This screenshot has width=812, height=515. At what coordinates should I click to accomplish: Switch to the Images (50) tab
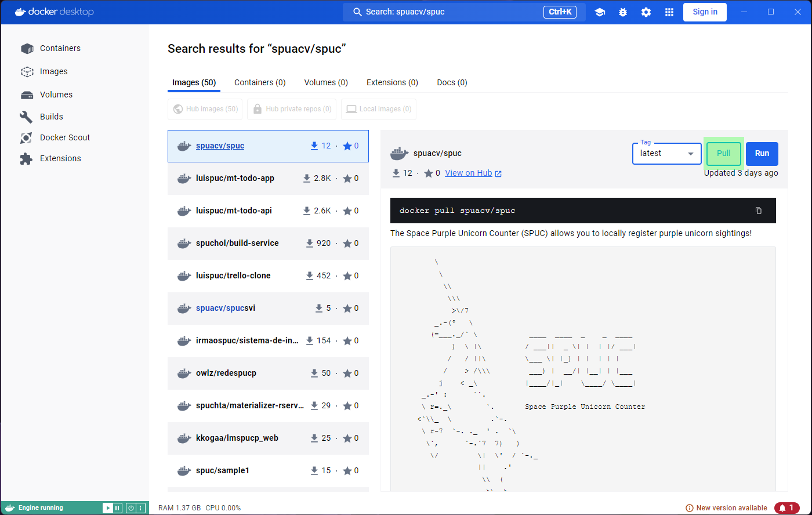194,83
